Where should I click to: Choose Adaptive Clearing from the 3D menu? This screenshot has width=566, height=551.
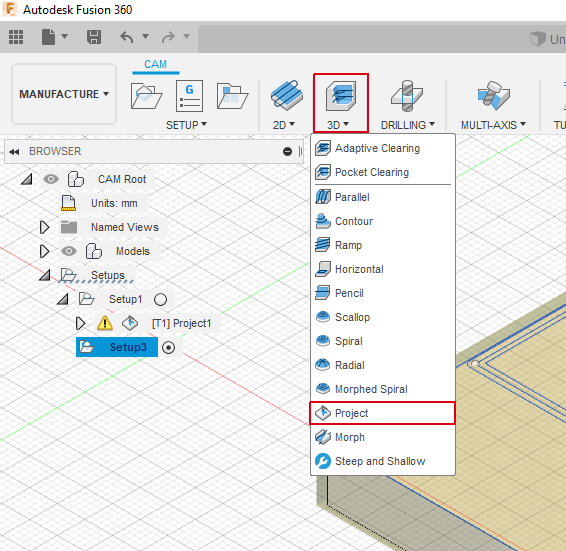tap(383, 148)
